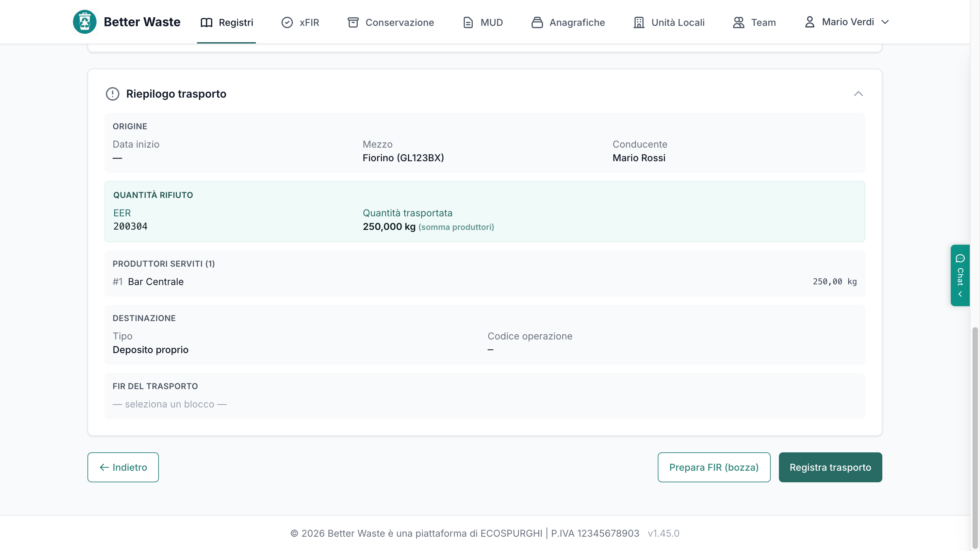This screenshot has width=980, height=551.
Task: Collapse the Riepilogo trasporto section
Action: pos(858,94)
